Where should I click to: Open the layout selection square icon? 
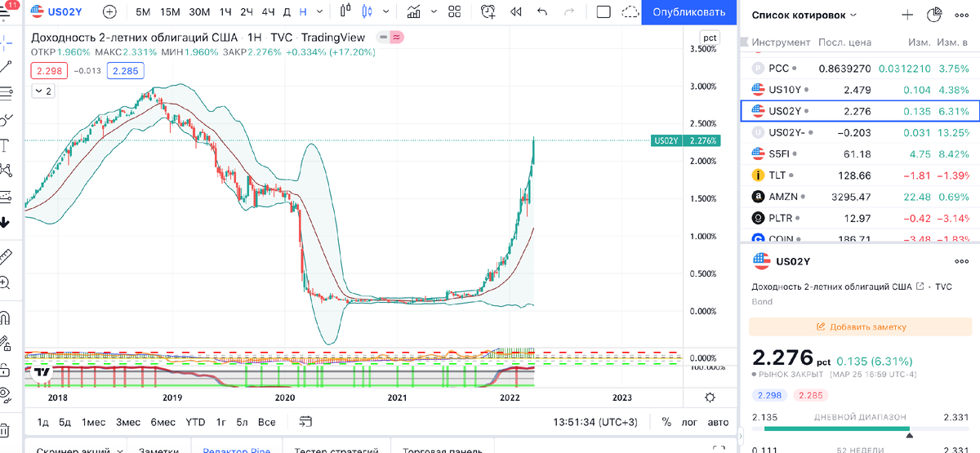click(x=604, y=12)
